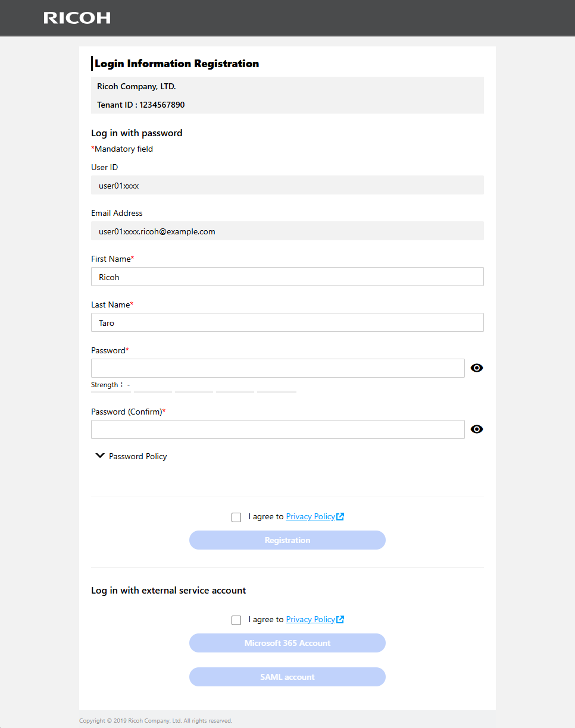Focus the First Name input field
This screenshot has width=575, height=728.
click(287, 277)
